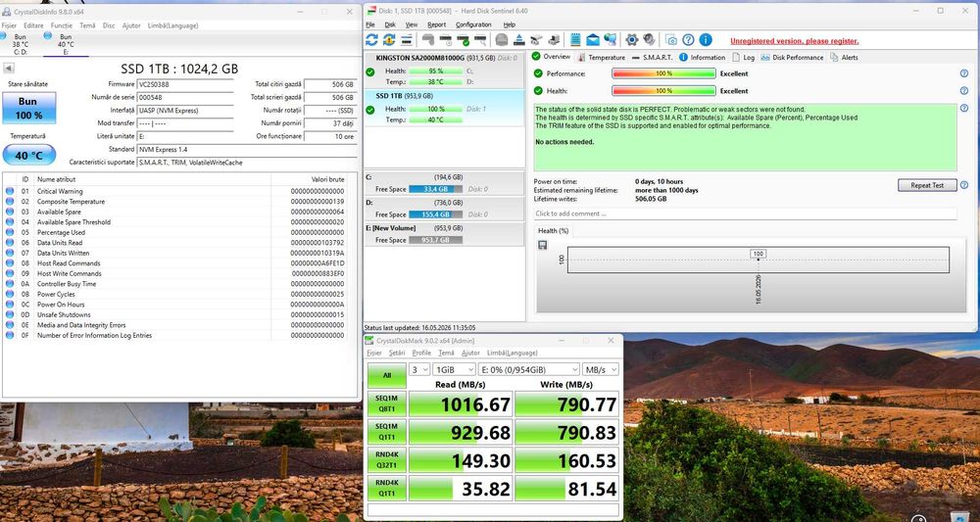The width and height of the screenshot is (980, 522).
Task: Open the E: 0% (0/954GiB) drive dropdown
Action: 529,369
